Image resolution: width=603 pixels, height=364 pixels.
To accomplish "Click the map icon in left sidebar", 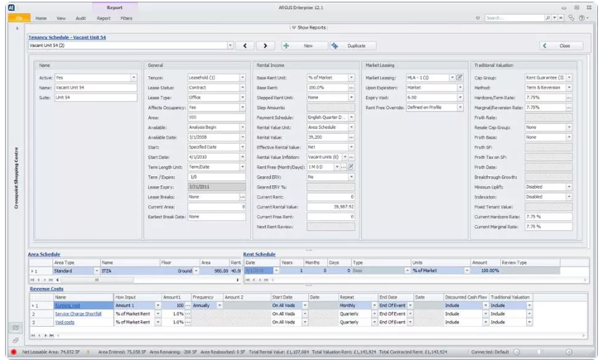I will (16, 328).
